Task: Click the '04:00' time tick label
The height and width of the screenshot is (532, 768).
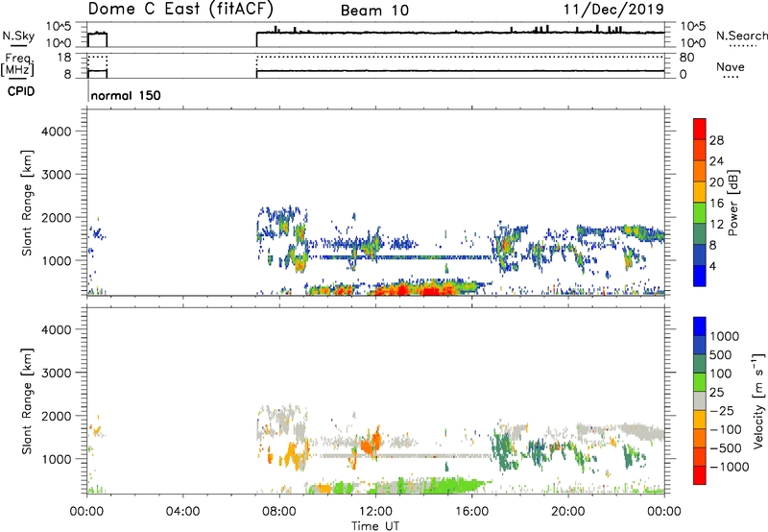Action: 183,512
